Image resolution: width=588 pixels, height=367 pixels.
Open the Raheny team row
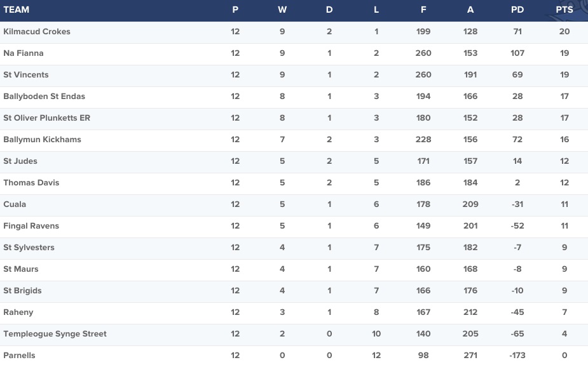[294, 312]
